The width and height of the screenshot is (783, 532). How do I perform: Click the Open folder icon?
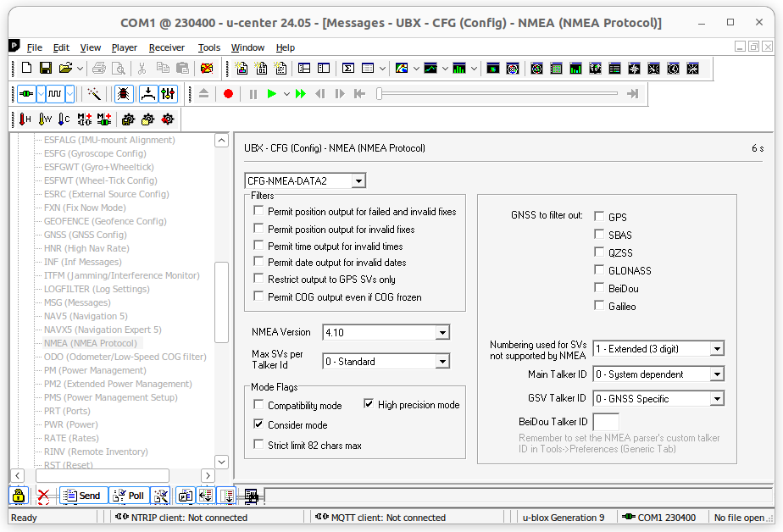click(x=65, y=69)
